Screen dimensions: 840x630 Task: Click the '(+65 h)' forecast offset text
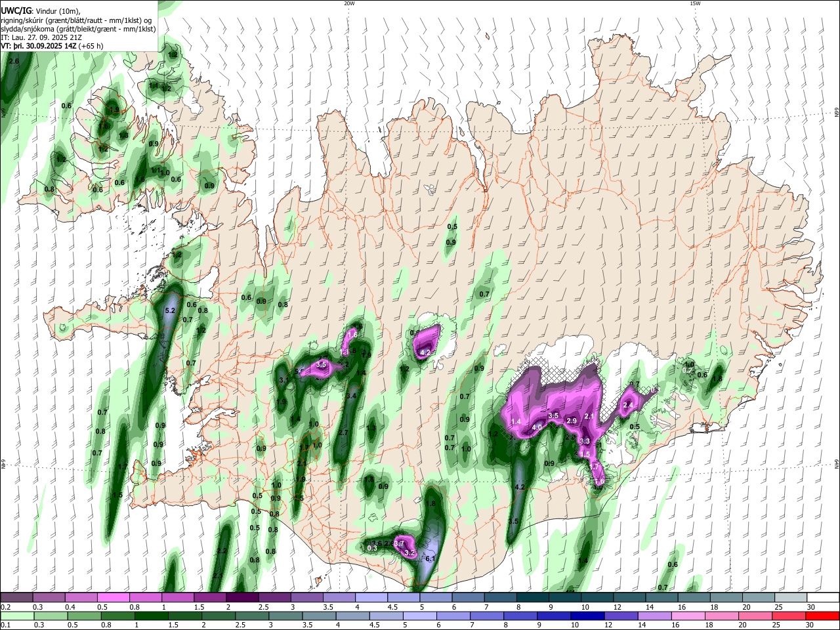(92, 46)
